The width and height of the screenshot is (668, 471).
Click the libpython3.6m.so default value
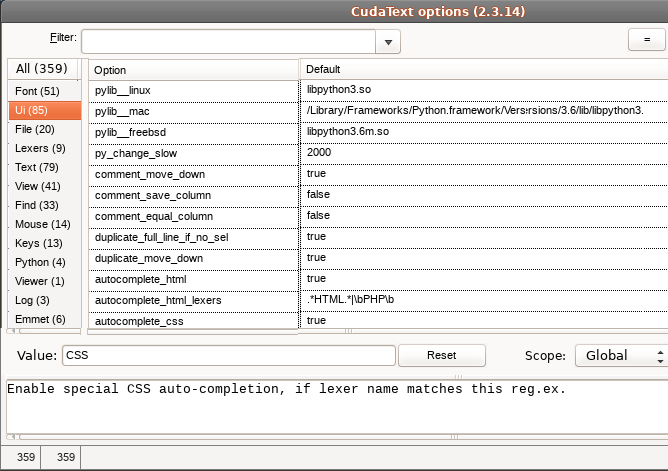[484, 132]
